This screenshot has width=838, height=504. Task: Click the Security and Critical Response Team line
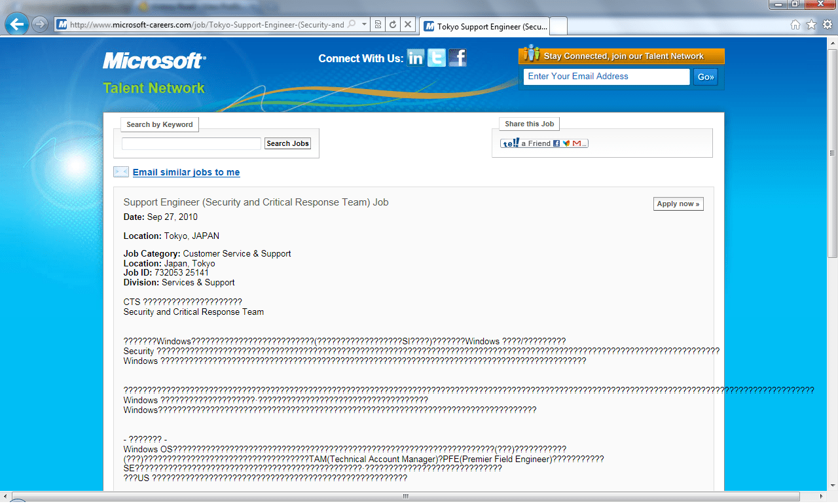[x=194, y=312]
